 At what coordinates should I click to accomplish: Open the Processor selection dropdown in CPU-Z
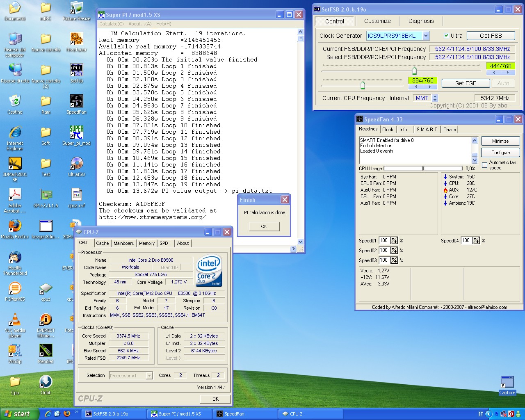(149, 376)
